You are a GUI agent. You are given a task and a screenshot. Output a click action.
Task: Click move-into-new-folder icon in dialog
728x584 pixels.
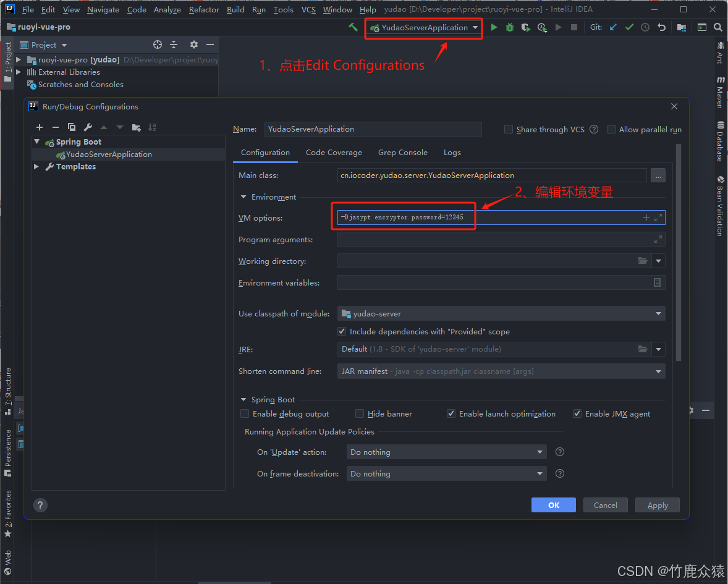tap(136, 127)
